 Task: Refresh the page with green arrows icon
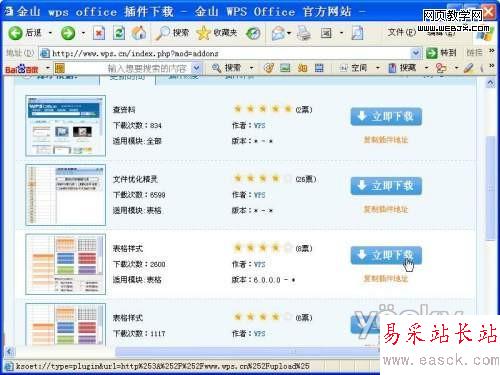point(119,33)
